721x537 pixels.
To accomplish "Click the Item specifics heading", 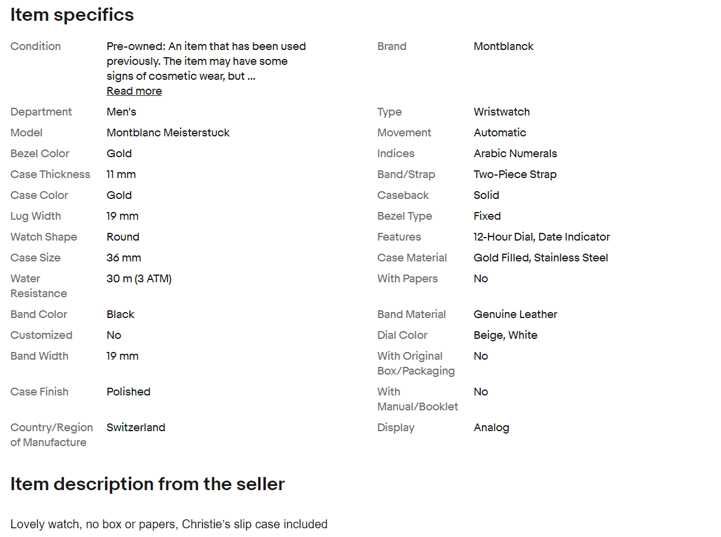I will coord(72,15).
